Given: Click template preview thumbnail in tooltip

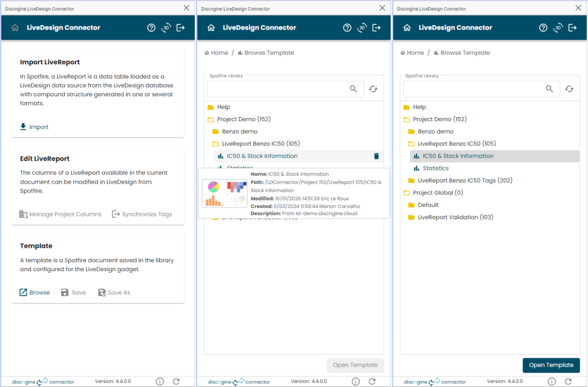Looking at the screenshot, I should pos(225,193).
